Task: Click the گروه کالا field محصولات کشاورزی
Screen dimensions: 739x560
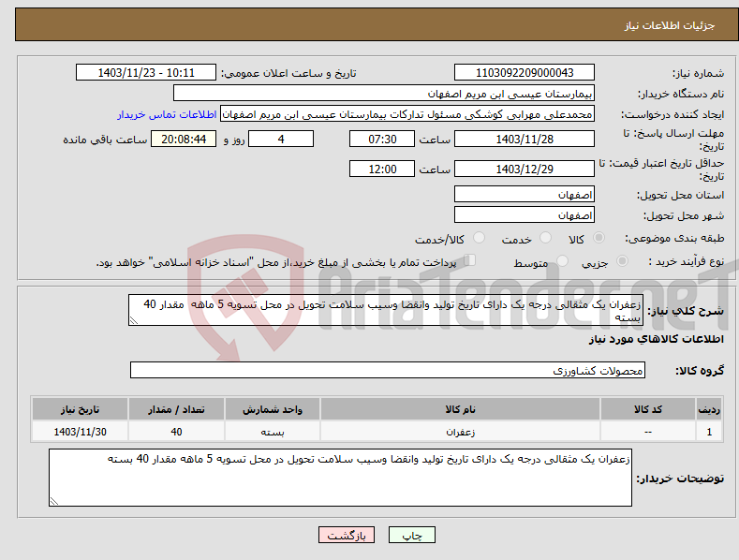Action: tap(388, 370)
